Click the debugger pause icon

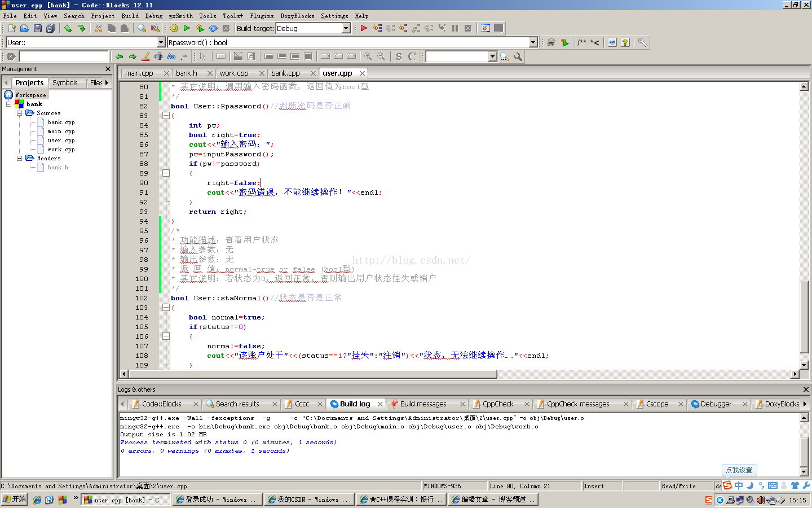coord(455,28)
